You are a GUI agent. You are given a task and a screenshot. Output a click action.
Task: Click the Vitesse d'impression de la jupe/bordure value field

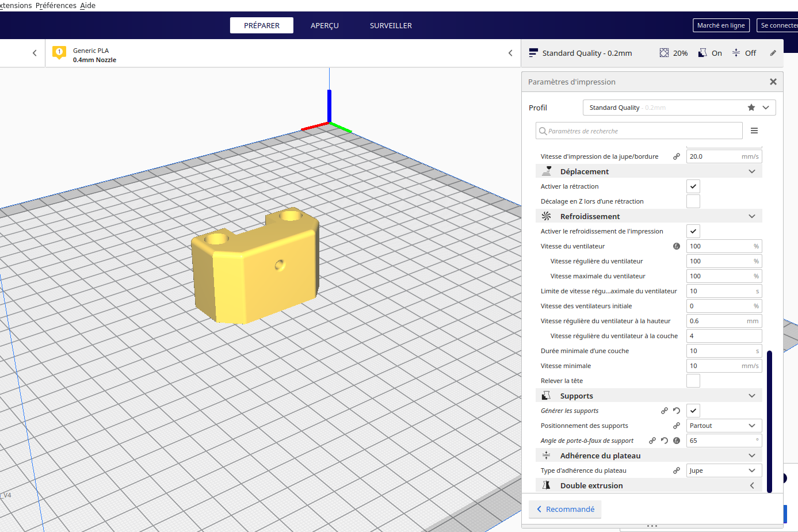[x=724, y=156]
